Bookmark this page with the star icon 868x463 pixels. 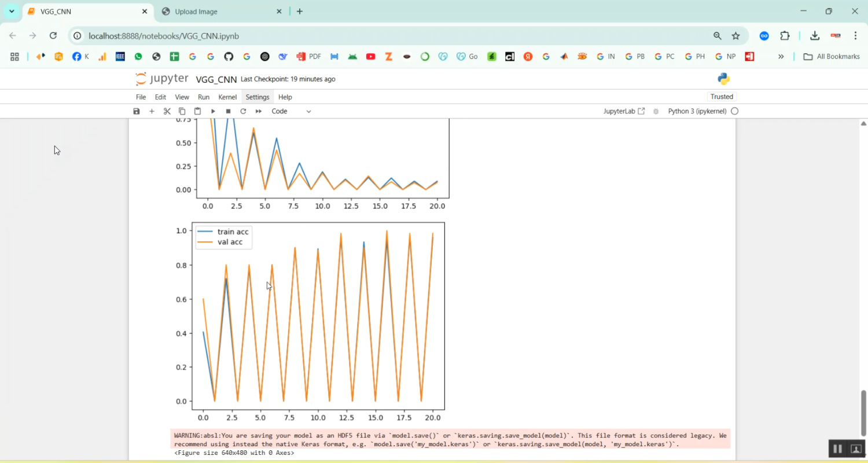click(735, 36)
